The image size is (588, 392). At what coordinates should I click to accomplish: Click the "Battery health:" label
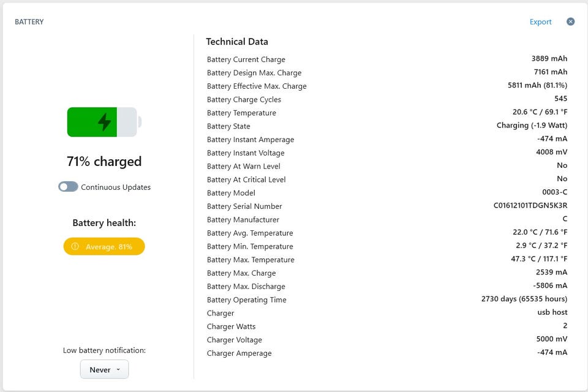104,223
